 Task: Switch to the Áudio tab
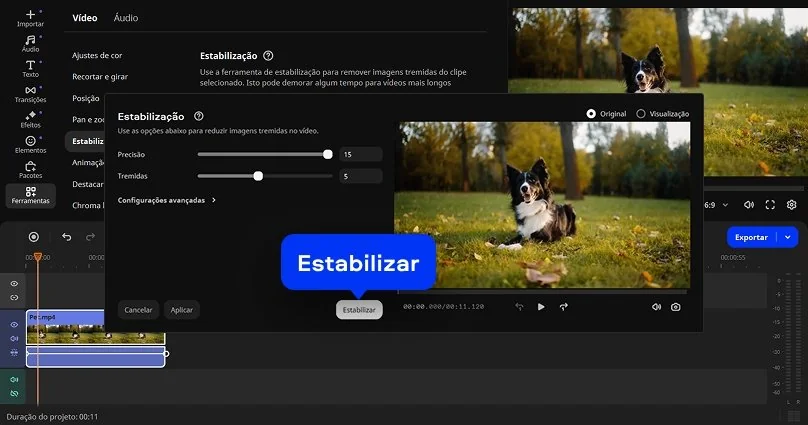(x=126, y=18)
